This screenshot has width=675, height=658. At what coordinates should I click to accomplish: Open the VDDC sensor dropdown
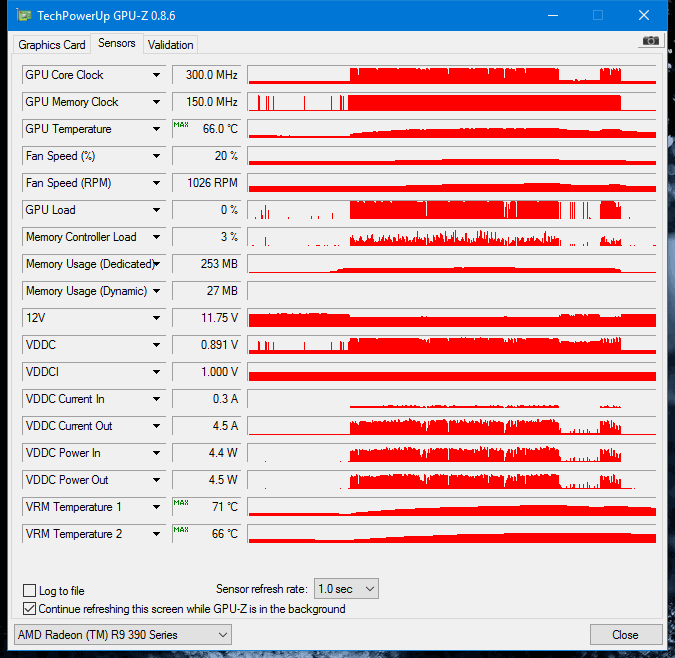(156, 345)
